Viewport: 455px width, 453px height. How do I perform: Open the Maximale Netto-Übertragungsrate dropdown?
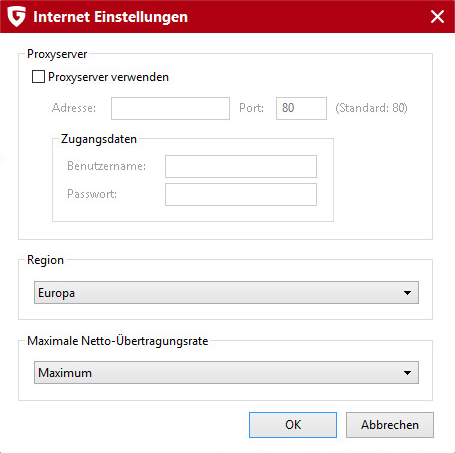226,373
